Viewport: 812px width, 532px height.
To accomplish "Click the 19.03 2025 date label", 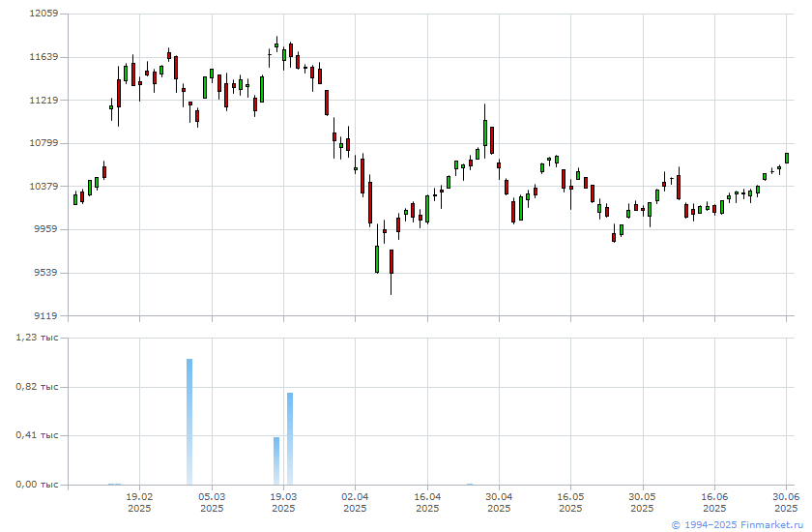I will tap(283, 502).
